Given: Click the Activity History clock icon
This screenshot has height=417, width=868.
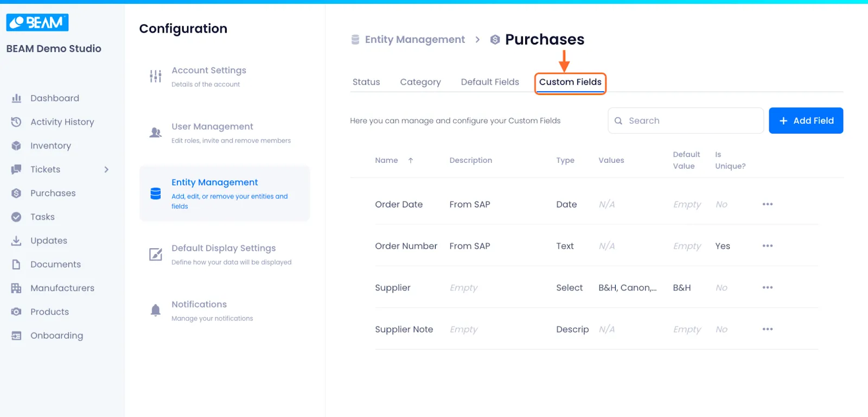Looking at the screenshot, I should point(16,122).
